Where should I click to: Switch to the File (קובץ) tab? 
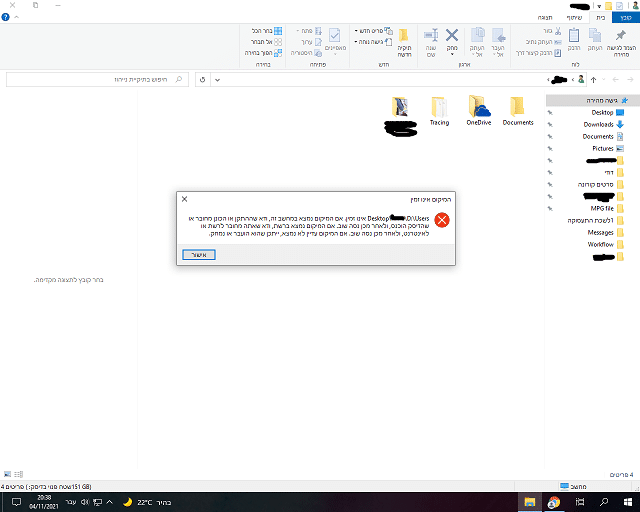tap(626, 18)
